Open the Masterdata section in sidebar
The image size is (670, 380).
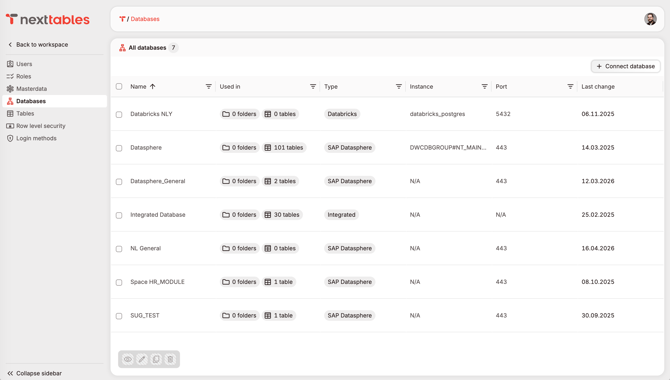tap(54, 88)
